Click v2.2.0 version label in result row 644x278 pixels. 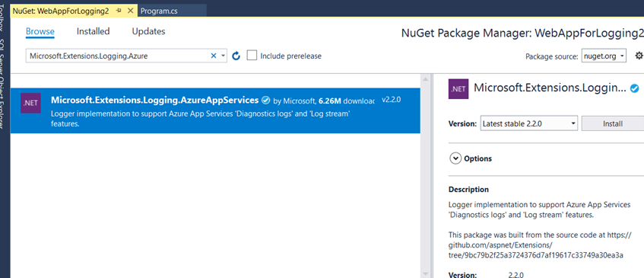(391, 100)
